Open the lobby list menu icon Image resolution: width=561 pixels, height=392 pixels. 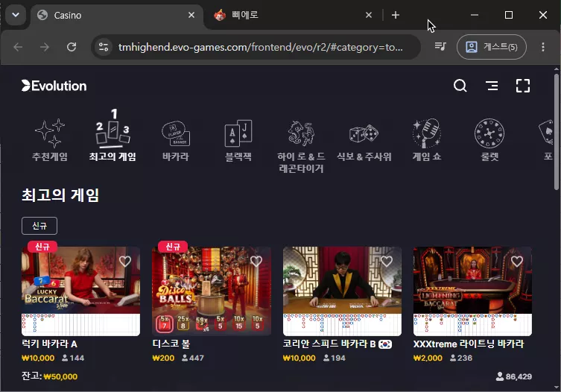coord(492,86)
